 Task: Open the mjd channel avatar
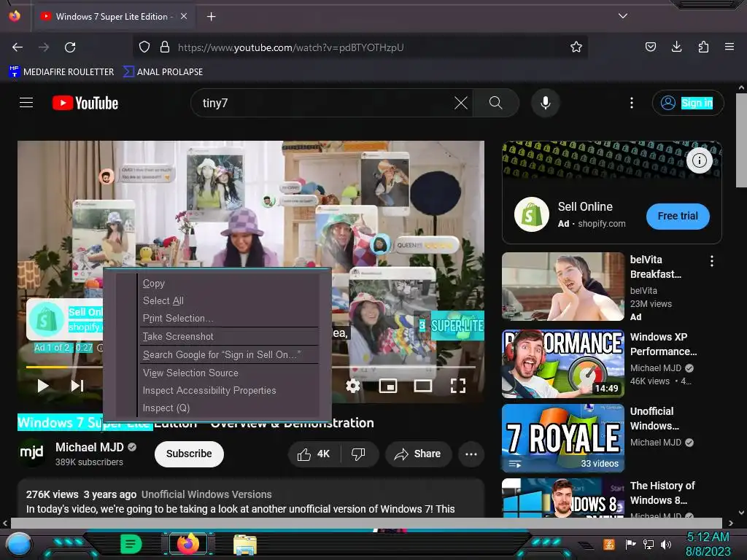tap(31, 453)
